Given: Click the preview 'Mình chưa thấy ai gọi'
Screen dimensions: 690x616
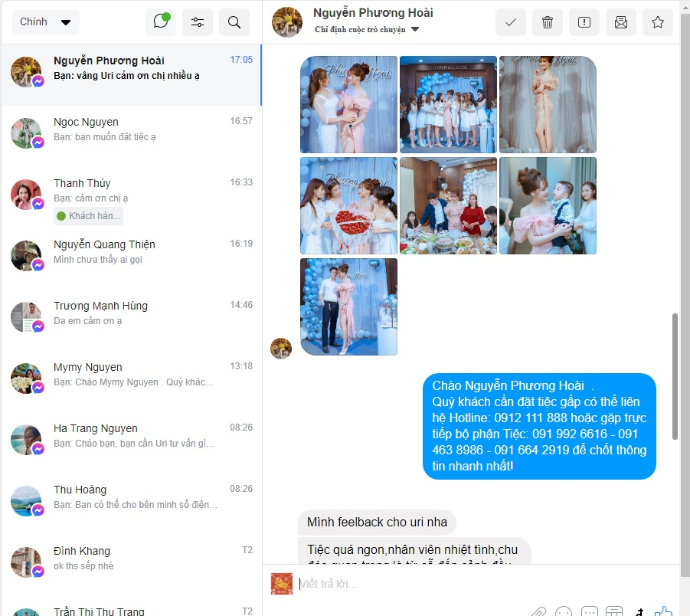Looking at the screenshot, I should tap(98, 259).
